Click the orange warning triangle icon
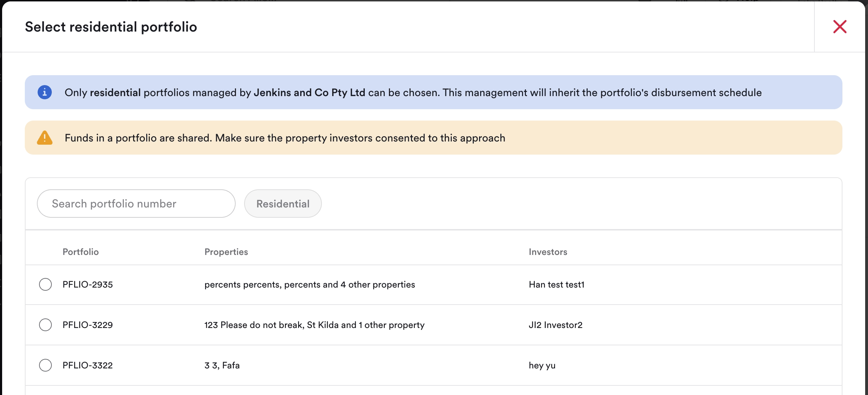The width and height of the screenshot is (868, 395). pos(45,138)
